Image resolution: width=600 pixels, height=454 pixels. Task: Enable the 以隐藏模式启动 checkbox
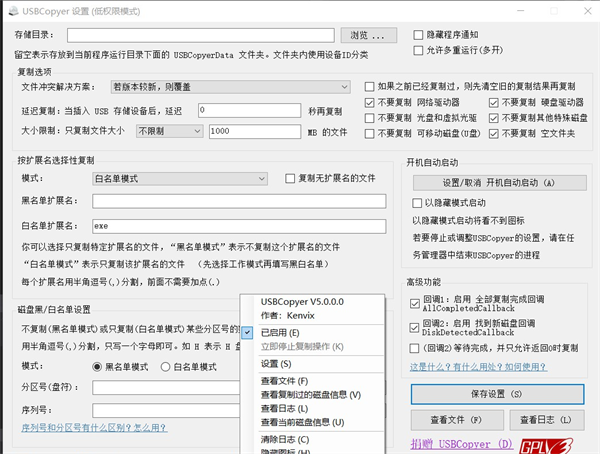point(417,202)
